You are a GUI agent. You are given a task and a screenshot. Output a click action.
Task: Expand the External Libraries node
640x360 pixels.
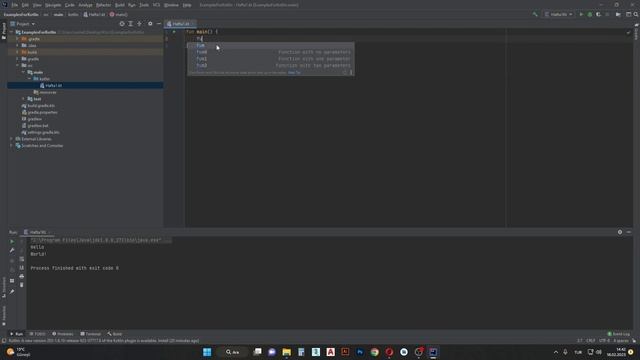(x=12, y=139)
